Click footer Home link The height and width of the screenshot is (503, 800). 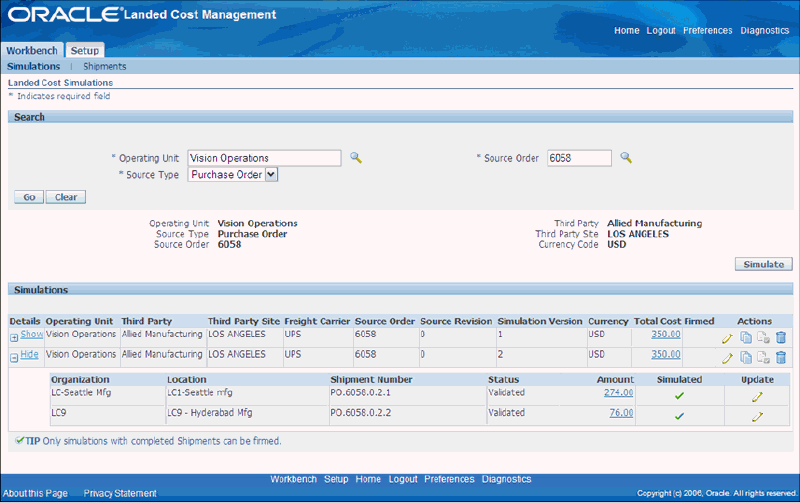368,479
